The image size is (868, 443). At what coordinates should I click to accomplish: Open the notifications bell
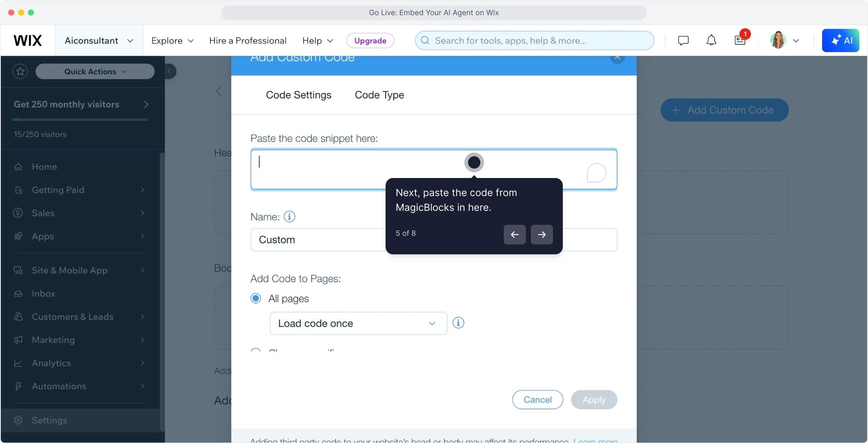pos(711,41)
